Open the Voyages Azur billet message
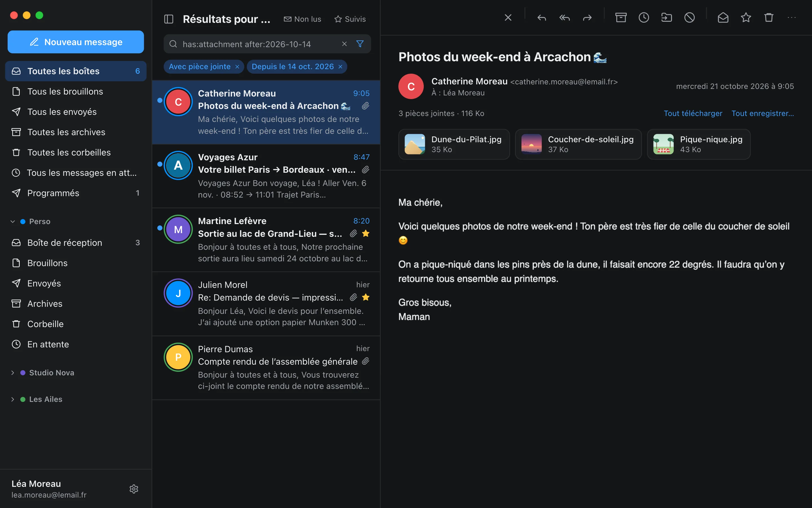Image resolution: width=812 pixels, height=508 pixels. 266,176
